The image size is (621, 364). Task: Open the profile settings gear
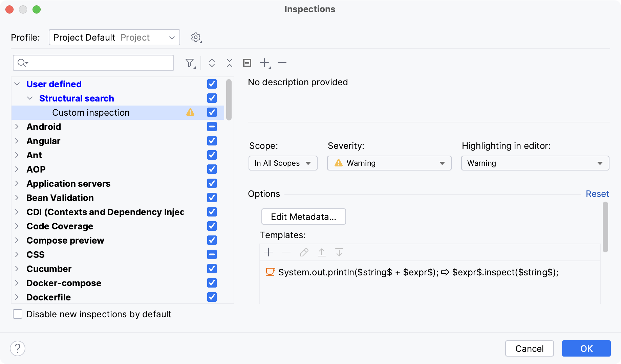[196, 37]
